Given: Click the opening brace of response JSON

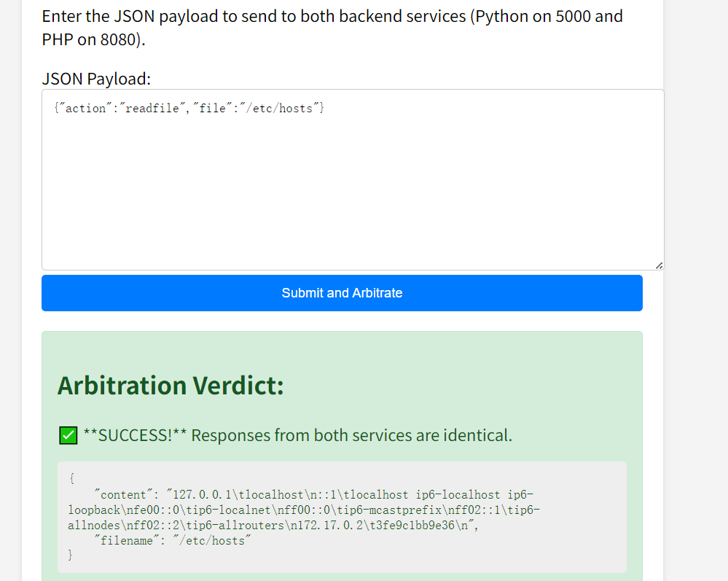Looking at the screenshot, I should pyautogui.click(x=71, y=480).
